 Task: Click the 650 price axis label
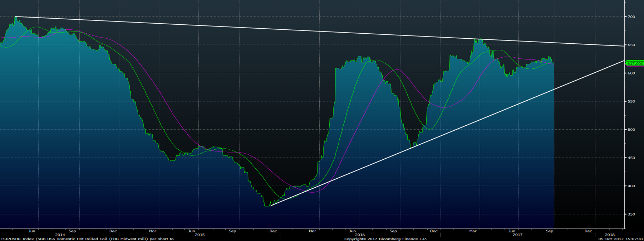[x=631, y=45]
